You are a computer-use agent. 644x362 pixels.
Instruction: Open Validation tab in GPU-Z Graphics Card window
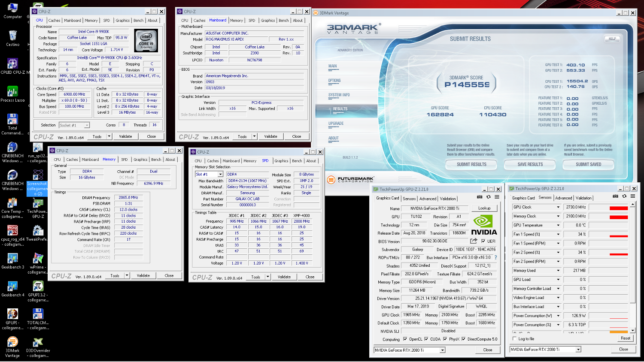(448, 199)
